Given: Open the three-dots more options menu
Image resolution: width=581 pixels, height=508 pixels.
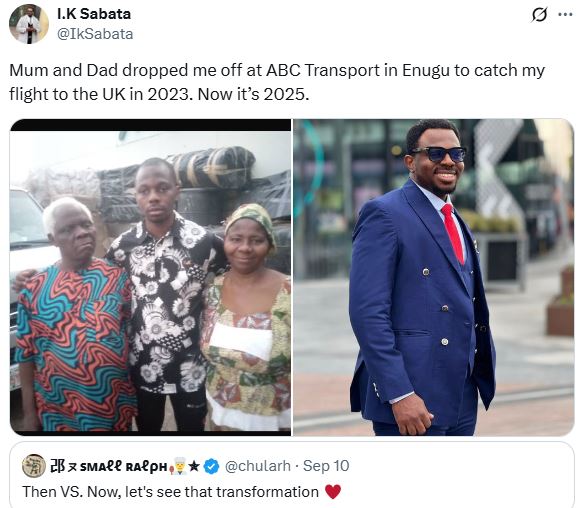Looking at the screenshot, I should (565, 15).
